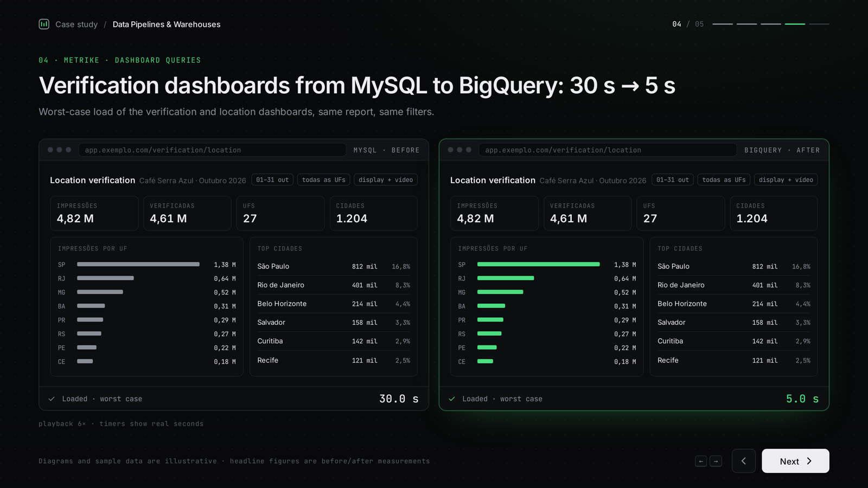Click the right arrow key hint icon

(716, 461)
